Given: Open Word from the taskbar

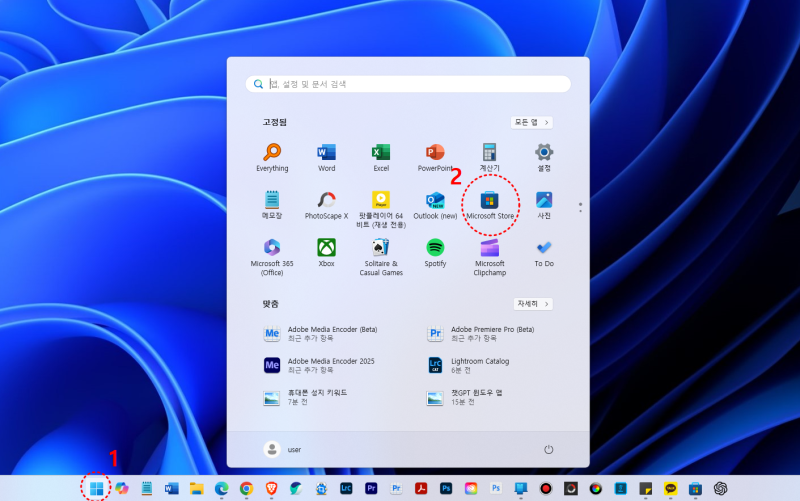Looking at the screenshot, I should point(171,489).
